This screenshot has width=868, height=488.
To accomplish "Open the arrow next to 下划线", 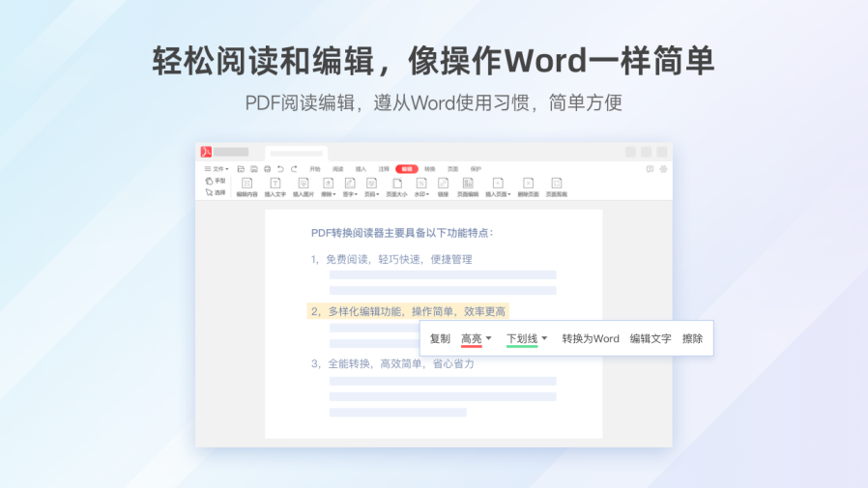I will click(x=545, y=338).
